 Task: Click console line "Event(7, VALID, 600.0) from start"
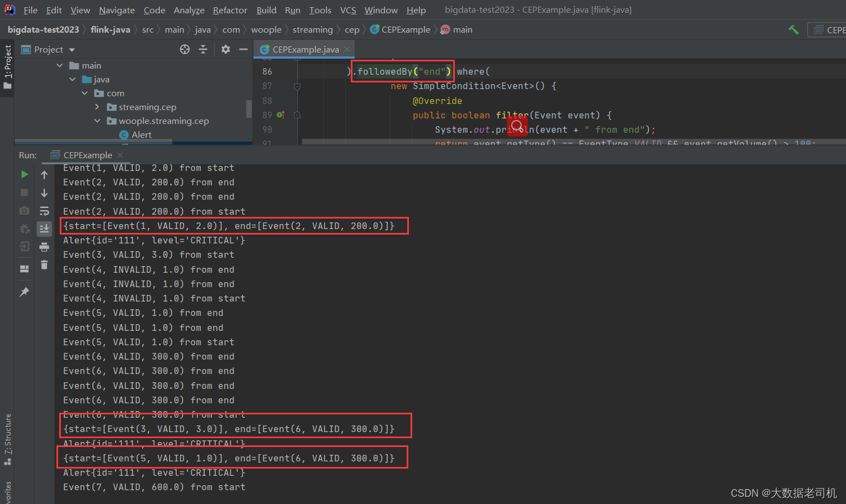pyautogui.click(x=154, y=487)
